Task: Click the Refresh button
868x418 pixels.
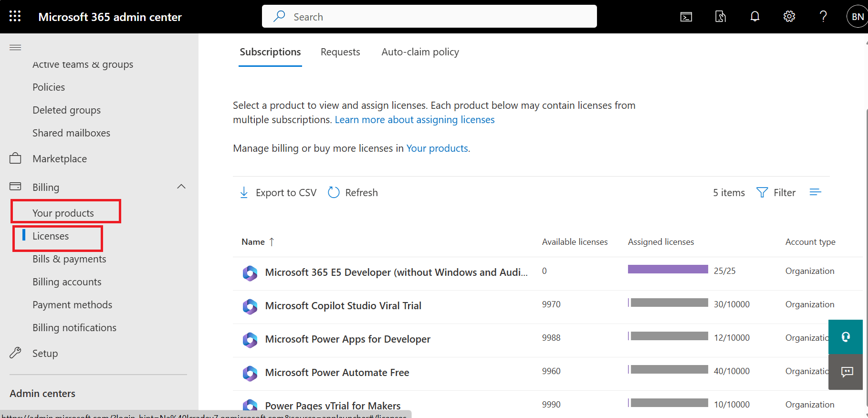Action: (x=353, y=193)
